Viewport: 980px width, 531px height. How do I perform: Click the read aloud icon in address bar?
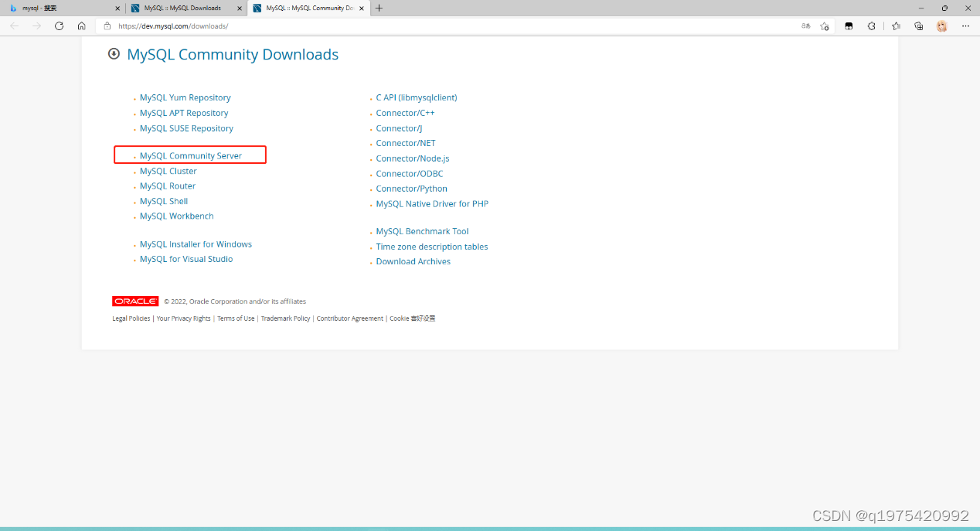805,26
